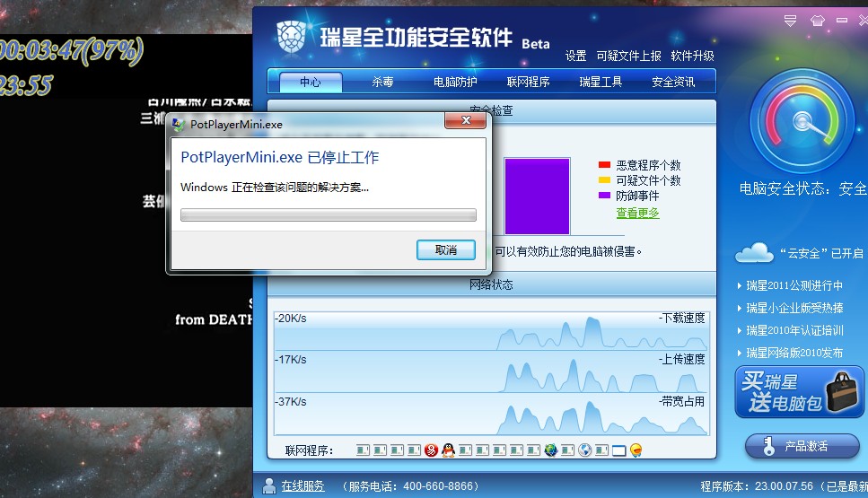Screen dimensions: 868x498
Task: Minimize the Rising security window
Action: 842,20
